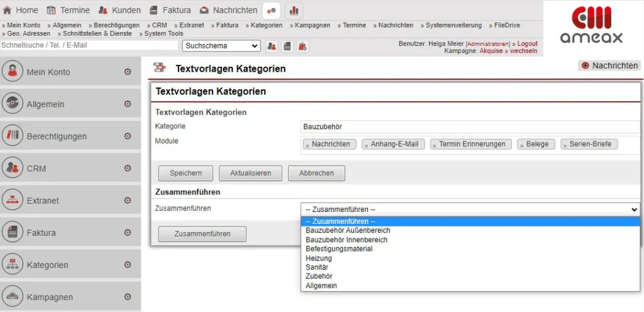Screen dimensions: 644x312
Task: Click the wechseln campaign link
Action: (524, 51)
